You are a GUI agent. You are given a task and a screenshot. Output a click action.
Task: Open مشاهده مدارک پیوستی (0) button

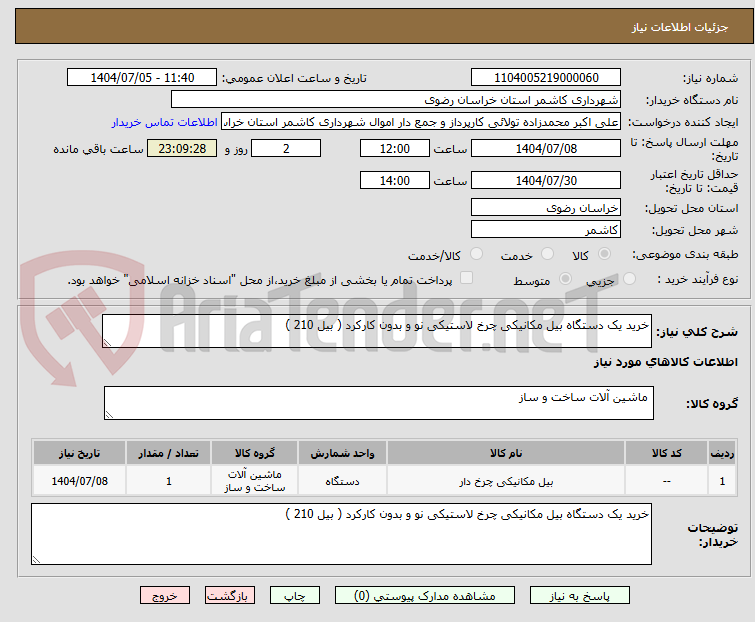pyautogui.click(x=425, y=596)
